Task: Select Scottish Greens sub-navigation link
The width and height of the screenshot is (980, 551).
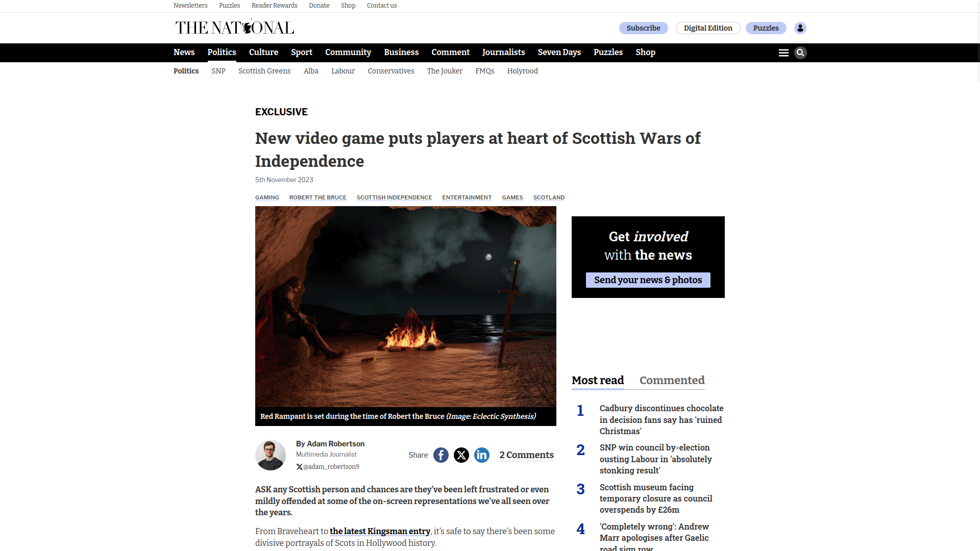Action: [x=264, y=71]
